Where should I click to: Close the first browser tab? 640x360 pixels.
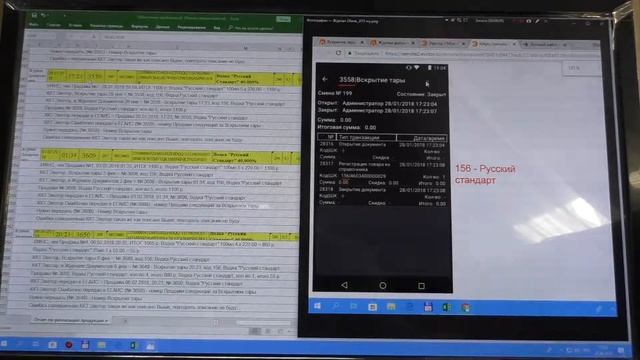coord(362,42)
